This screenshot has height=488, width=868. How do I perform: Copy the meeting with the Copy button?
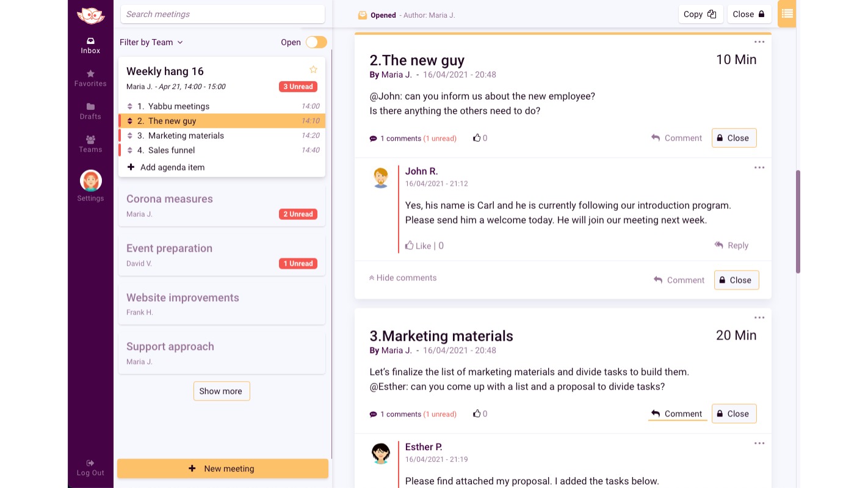point(701,14)
